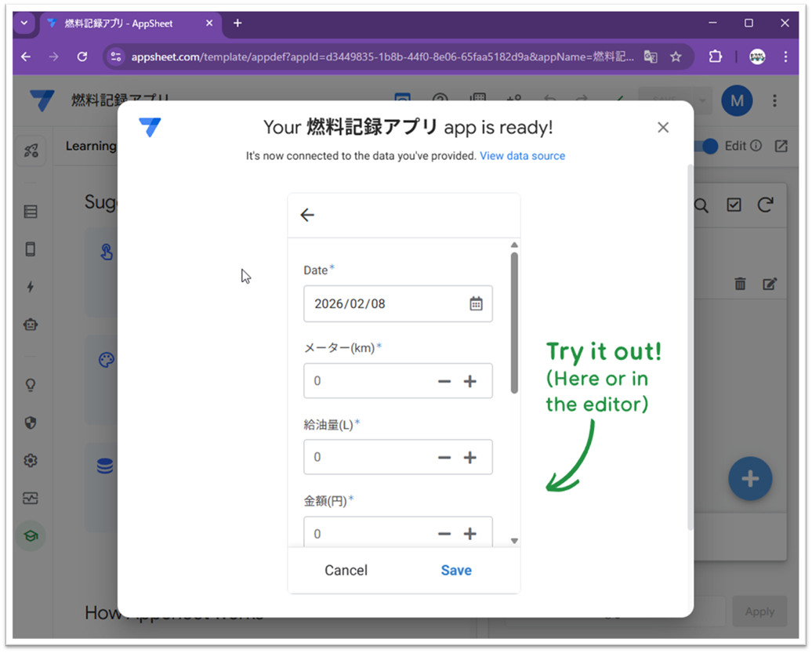Screen dimensions: 812x653
Task: Close the app ready dialog
Action: pyautogui.click(x=663, y=127)
